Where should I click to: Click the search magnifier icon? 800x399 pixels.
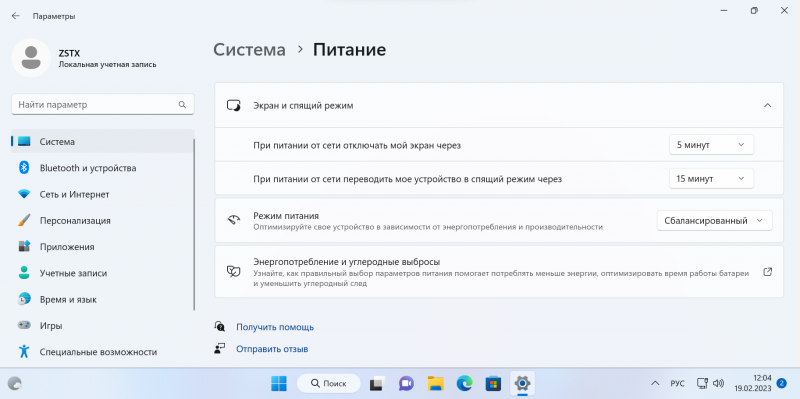tap(182, 105)
